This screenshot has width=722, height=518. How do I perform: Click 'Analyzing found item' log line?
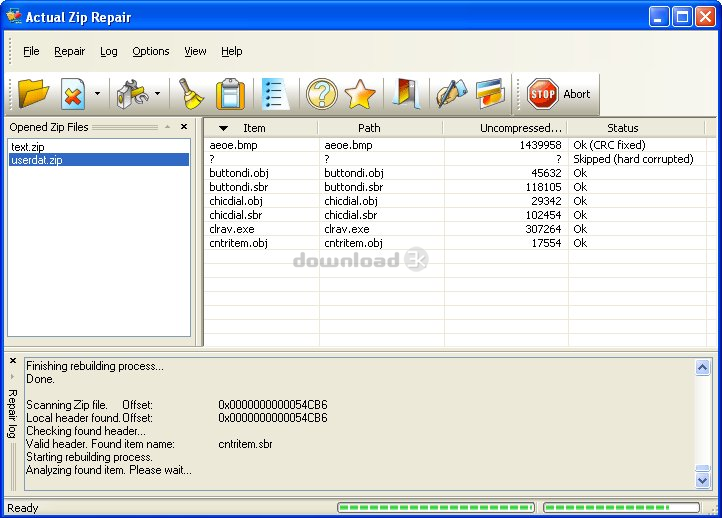click(109, 470)
